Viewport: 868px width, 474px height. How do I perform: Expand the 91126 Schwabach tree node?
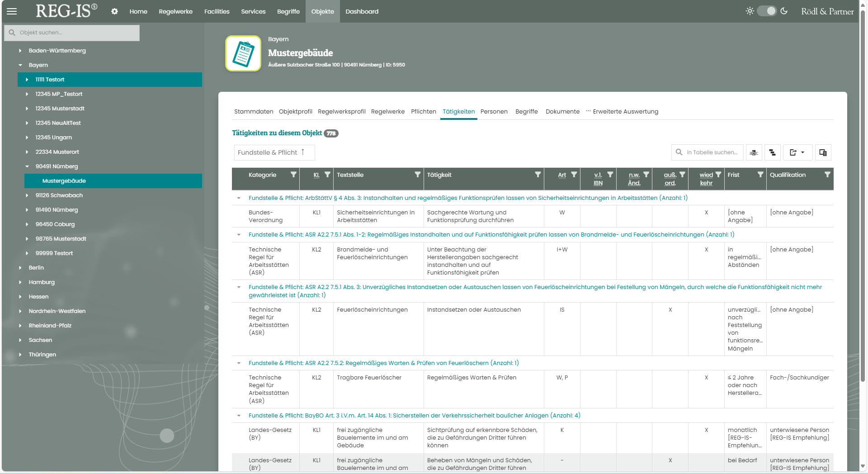[27, 195]
